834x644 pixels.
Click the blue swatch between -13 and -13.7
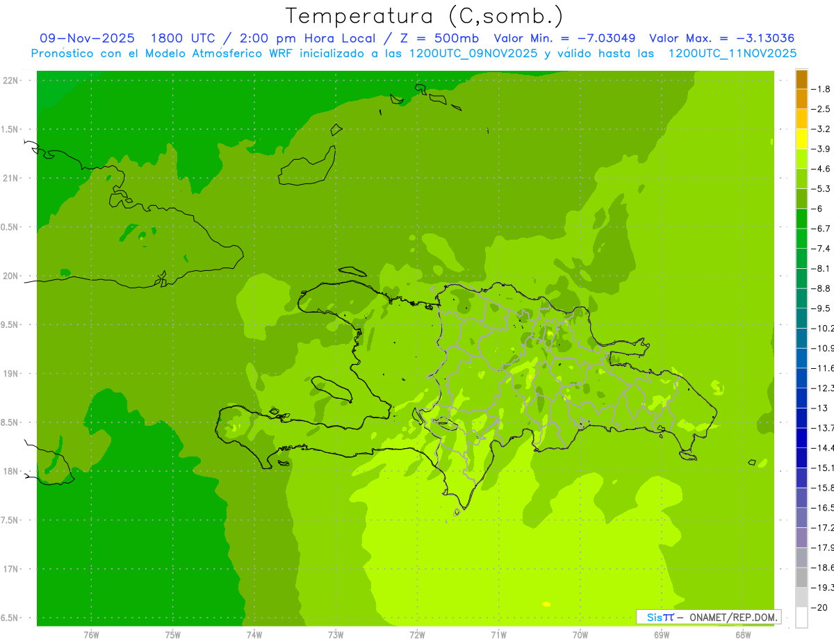[x=801, y=418]
